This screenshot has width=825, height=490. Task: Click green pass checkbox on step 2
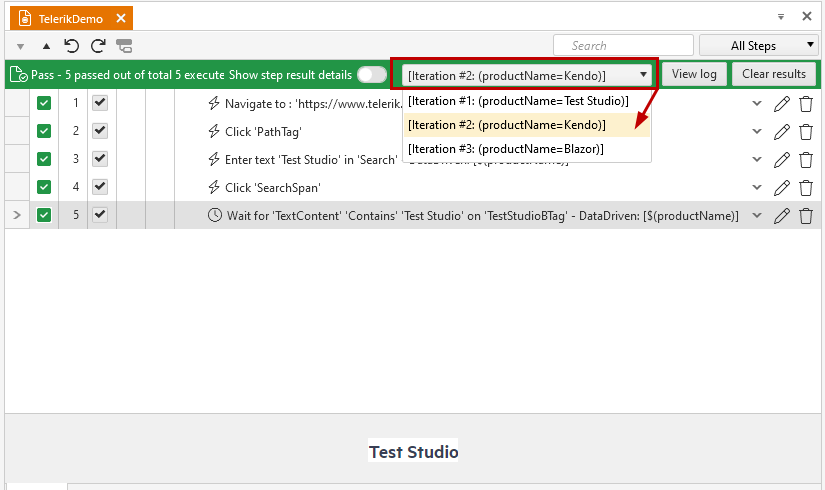coord(44,131)
